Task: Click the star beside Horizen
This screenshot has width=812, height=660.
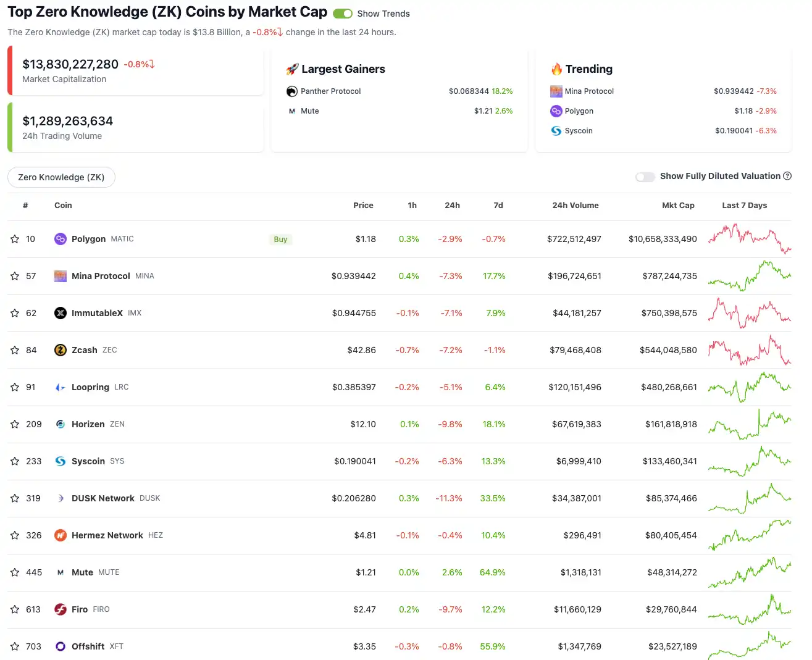Action: click(15, 424)
